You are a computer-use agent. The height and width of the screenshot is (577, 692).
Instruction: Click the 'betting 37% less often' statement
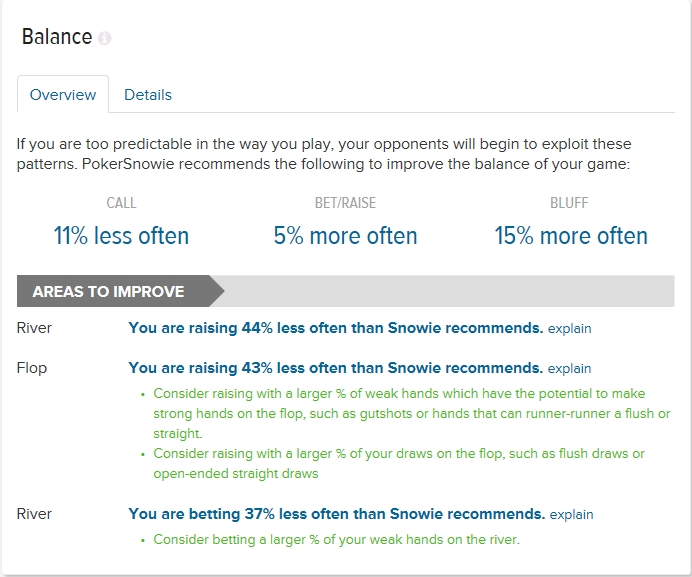337,514
